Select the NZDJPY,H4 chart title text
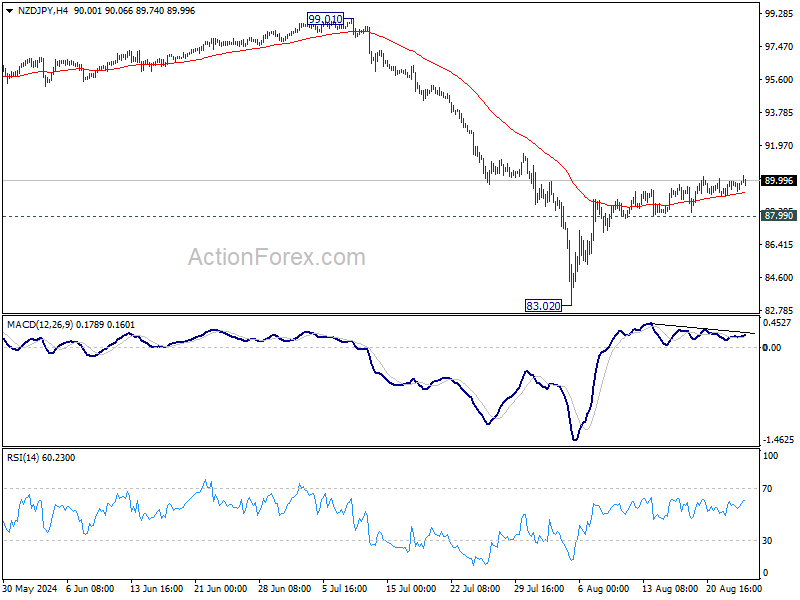The image size is (800, 600). tap(43, 11)
